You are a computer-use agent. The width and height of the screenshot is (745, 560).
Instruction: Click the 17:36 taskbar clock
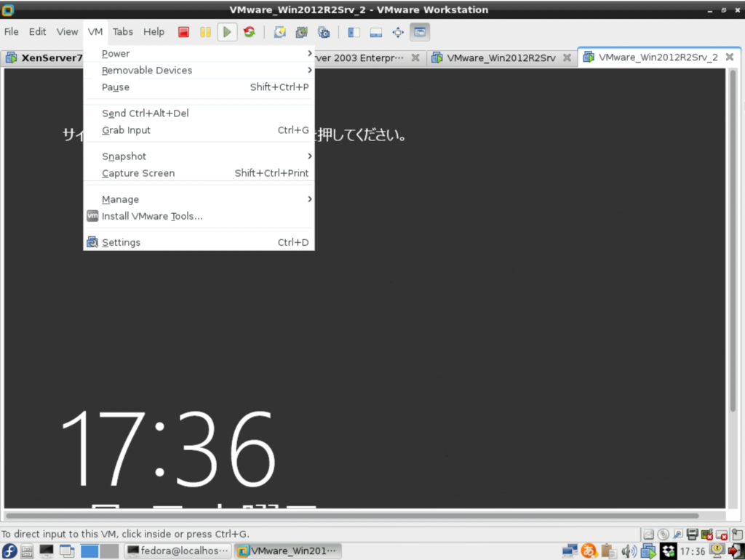point(693,551)
